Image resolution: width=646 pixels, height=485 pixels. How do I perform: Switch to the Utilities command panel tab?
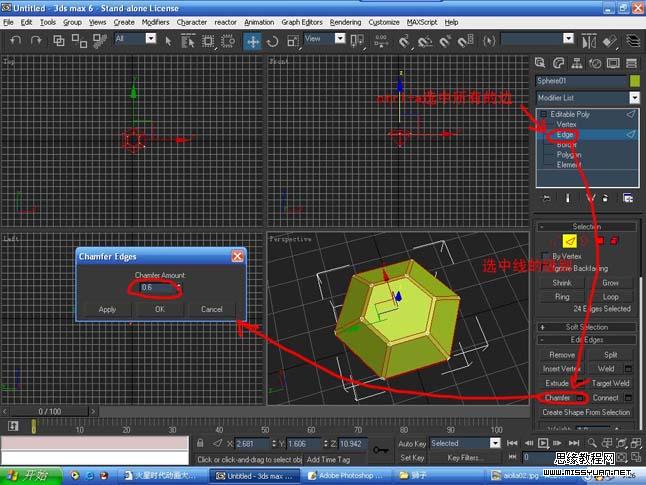(x=631, y=63)
